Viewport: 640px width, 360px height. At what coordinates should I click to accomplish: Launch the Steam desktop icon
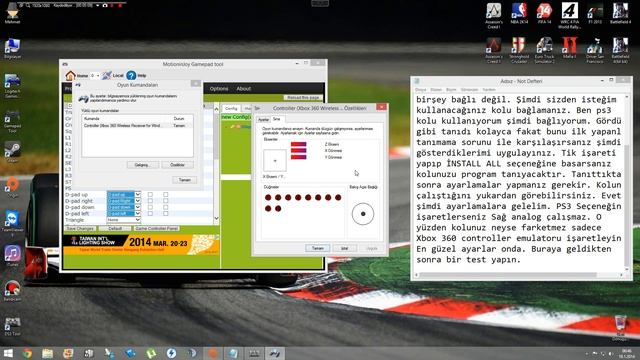12,152
